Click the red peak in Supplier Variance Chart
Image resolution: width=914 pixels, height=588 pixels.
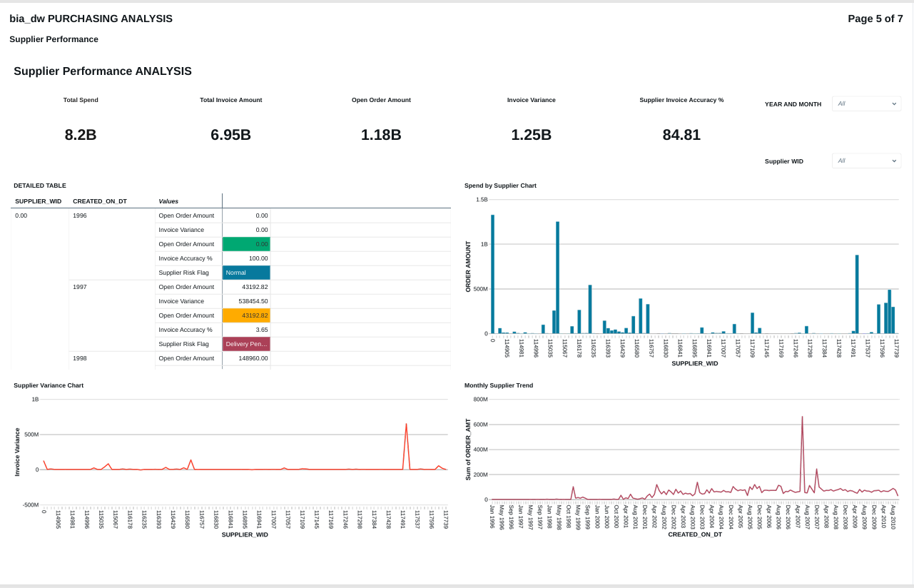pyautogui.click(x=406, y=426)
